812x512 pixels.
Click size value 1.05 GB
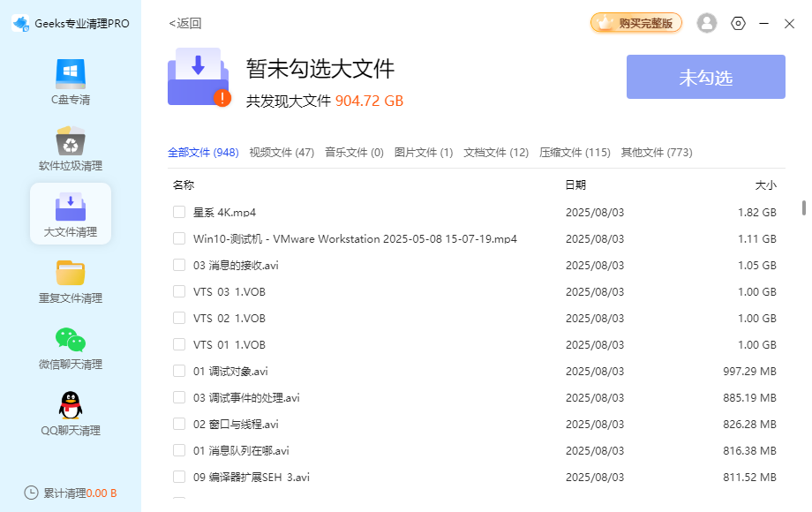[x=757, y=265]
